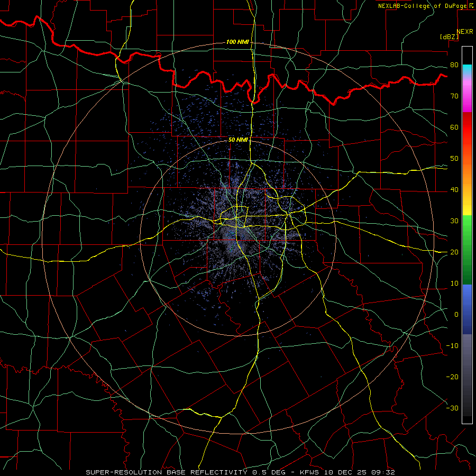The width and height of the screenshot is (476, 476).
Task: Click the -30 value on dBZ scale
Action: 452,408
